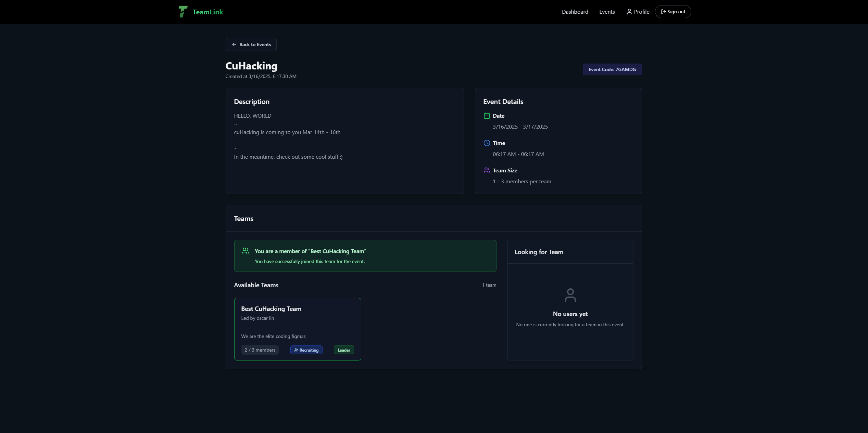Image resolution: width=868 pixels, height=433 pixels.
Task: Click the calendar icon next to Date
Action: (x=487, y=116)
